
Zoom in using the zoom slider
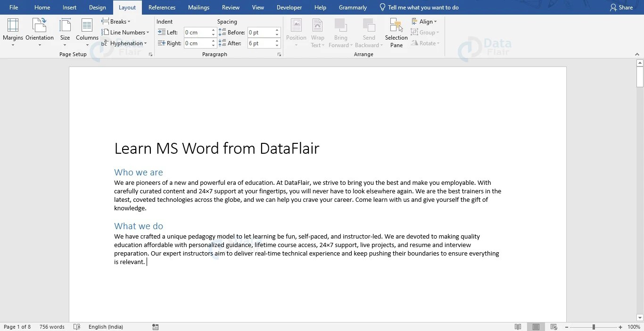coord(620,326)
